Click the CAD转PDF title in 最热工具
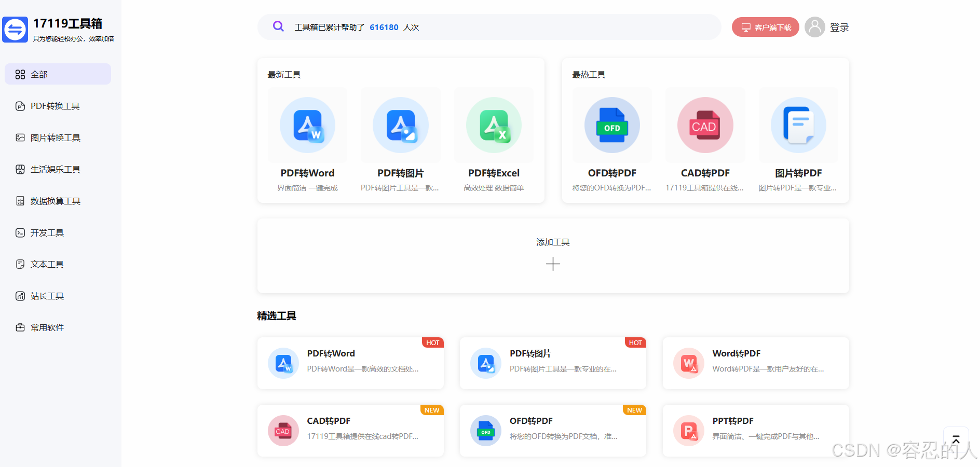The width and height of the screenshot is (980, 467). (705, 173)
